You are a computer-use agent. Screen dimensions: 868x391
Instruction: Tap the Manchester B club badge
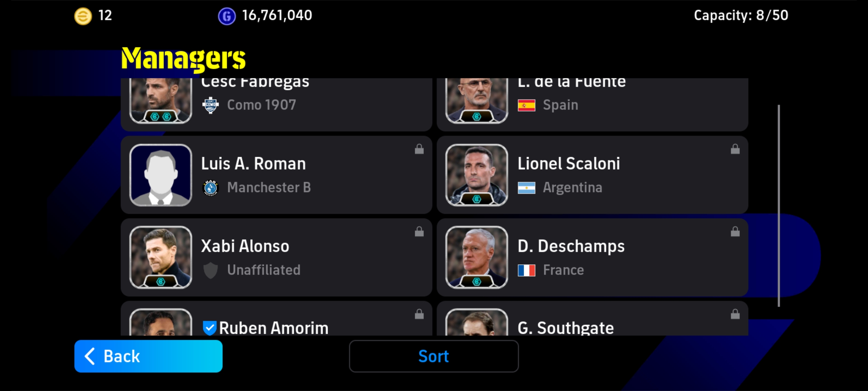coord(210,188)
